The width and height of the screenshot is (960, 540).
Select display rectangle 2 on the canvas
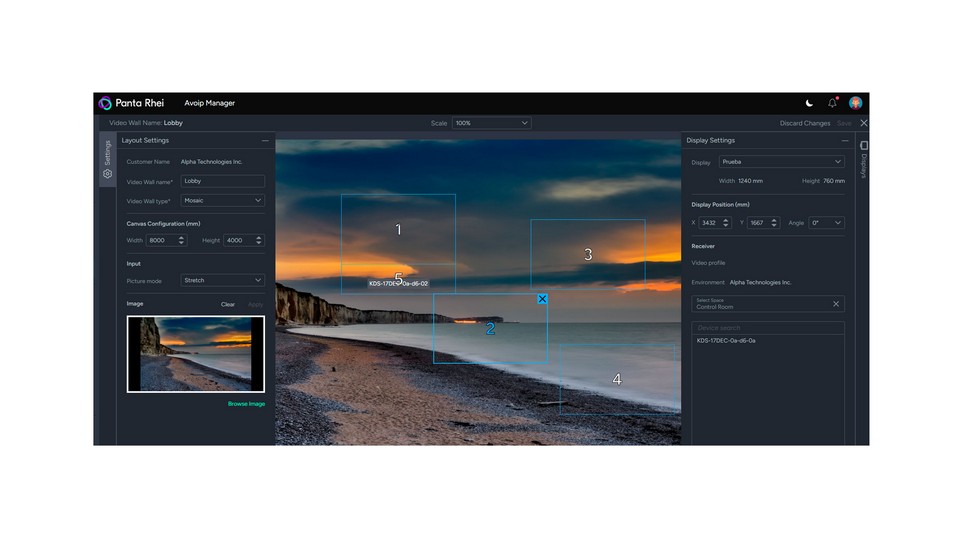click(x=490, y=329)
